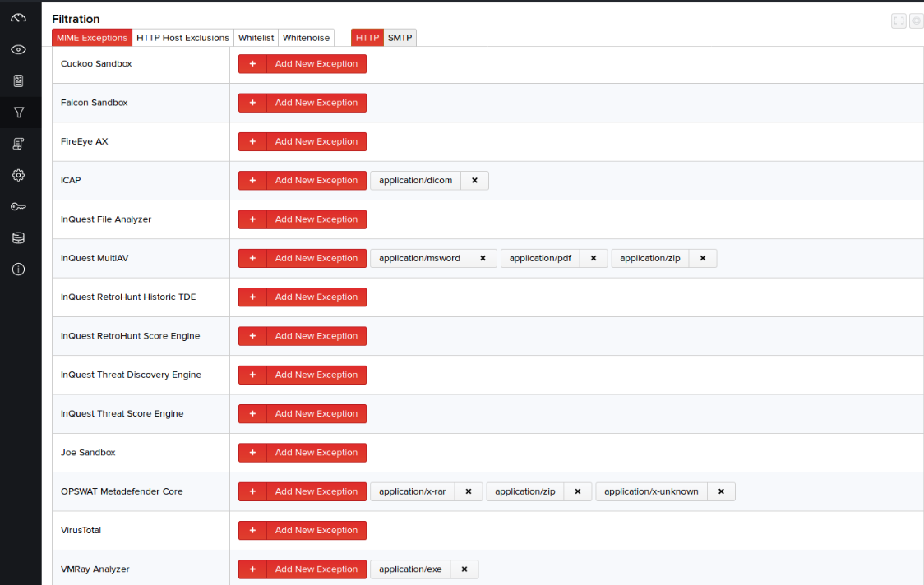Click the application/x-rar tag label
The width and height of the screenshot is (924, 585).
click(413, 491)
